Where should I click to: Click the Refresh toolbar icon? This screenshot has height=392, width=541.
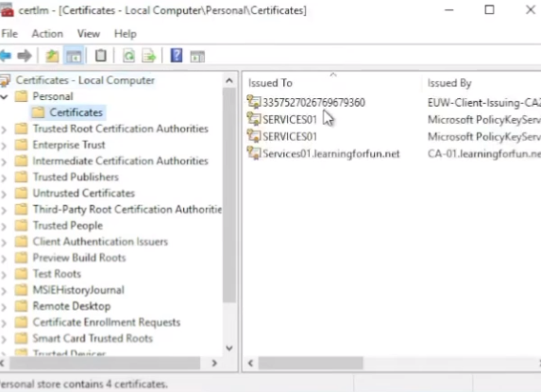click(129, 56)
